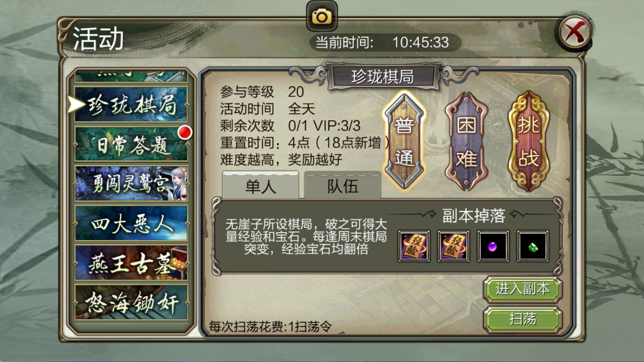Choose 挑战 difficulty badge
644x362 pixels.
pos(528,142)
